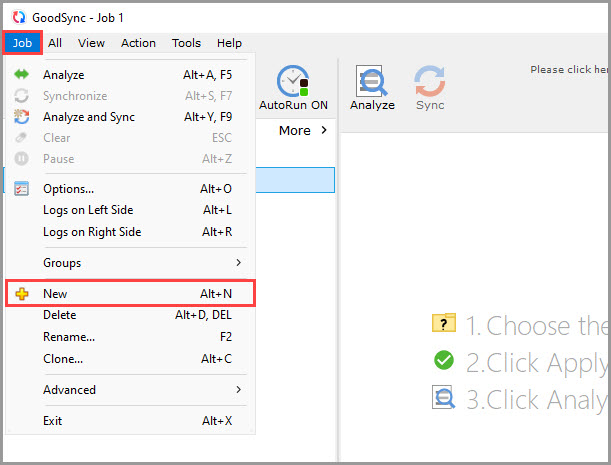Click the Options checklist icon
Viewport: 611px width, 465px height.
tap(22, 189)
